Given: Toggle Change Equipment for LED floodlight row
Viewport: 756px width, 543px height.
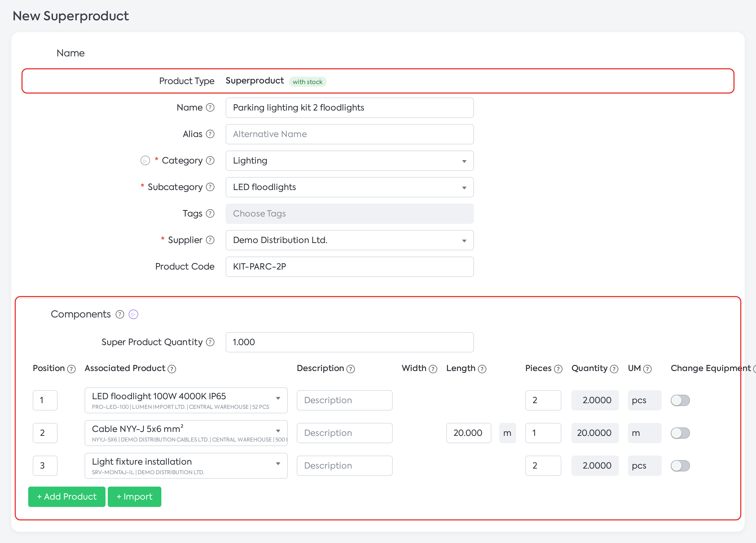Looking at the screenshot, I should (680, 400).
